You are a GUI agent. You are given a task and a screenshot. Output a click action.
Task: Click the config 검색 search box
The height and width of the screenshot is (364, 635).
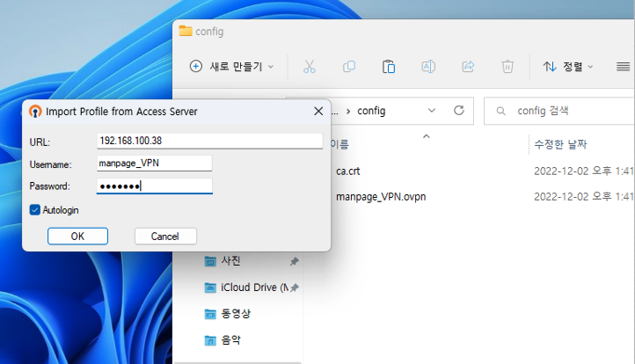561,111
